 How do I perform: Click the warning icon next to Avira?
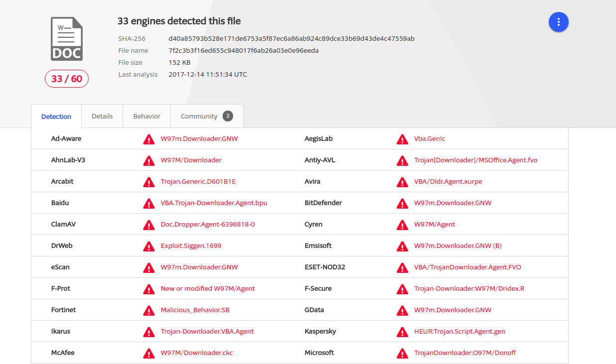[x=402, y=182]
